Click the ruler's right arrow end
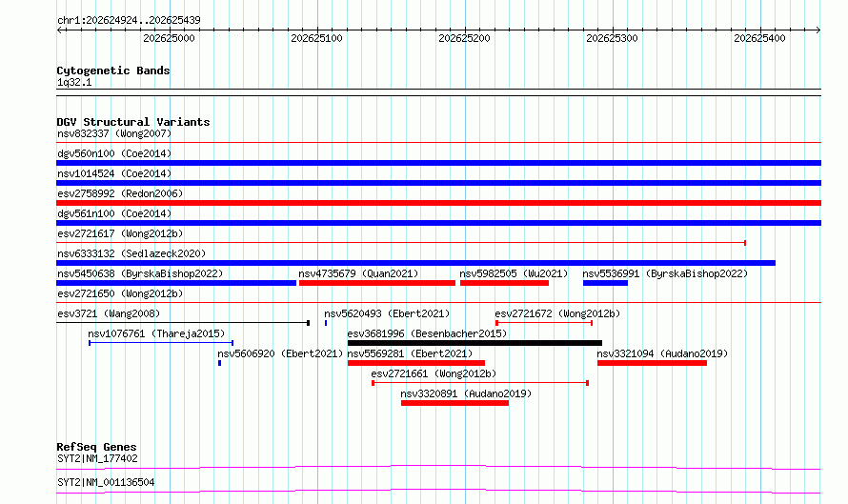The image size is (848, 504). [818, 30]
